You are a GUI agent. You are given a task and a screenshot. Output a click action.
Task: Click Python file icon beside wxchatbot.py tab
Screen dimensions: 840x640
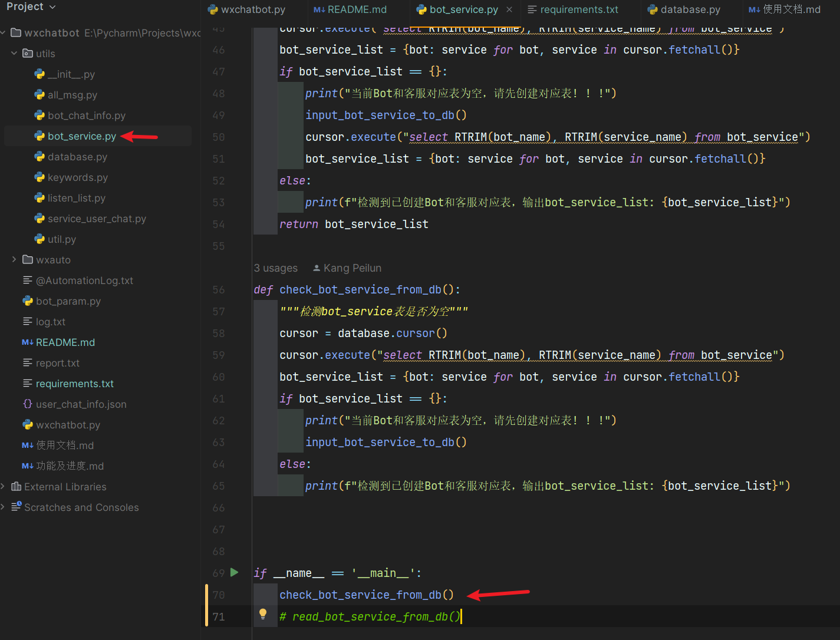(213, 9)
